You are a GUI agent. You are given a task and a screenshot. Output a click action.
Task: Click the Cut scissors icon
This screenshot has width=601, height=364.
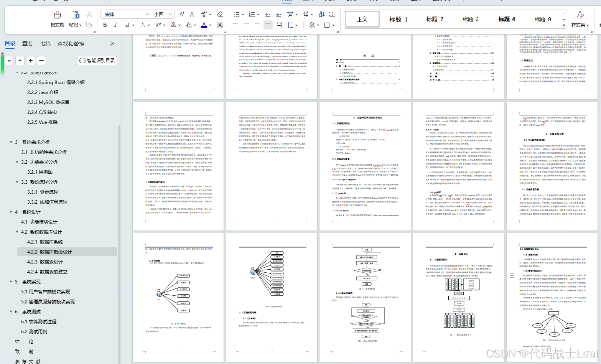click(x=89, y=14)
